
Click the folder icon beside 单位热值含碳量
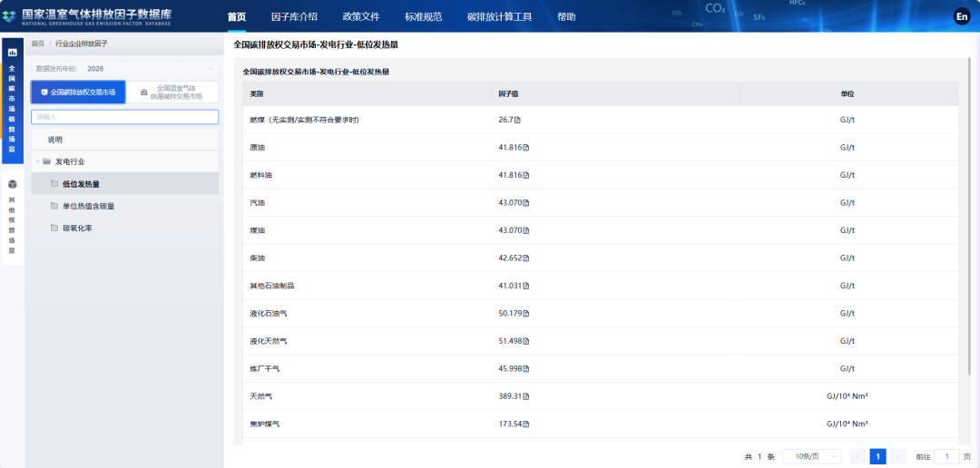(54, 206)
